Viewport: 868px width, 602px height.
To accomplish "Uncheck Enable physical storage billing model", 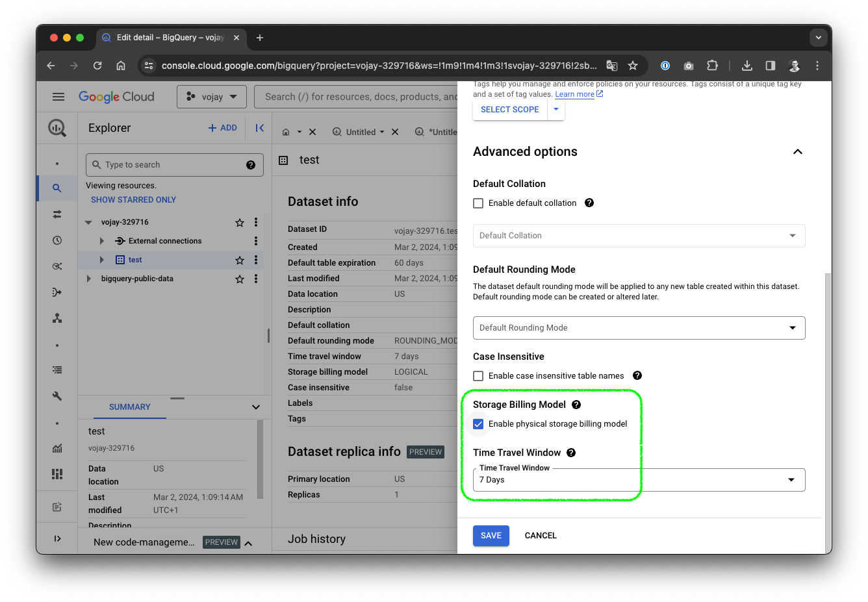I will point(478,424).
